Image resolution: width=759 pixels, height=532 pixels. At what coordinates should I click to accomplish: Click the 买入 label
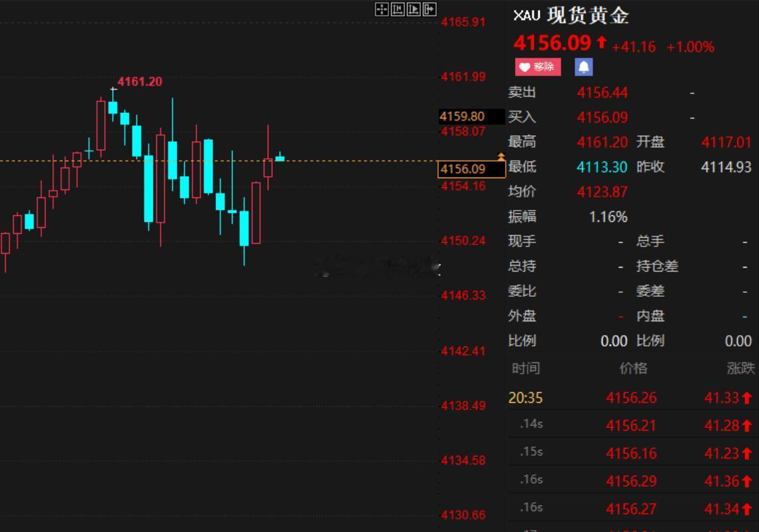point(522,117)
